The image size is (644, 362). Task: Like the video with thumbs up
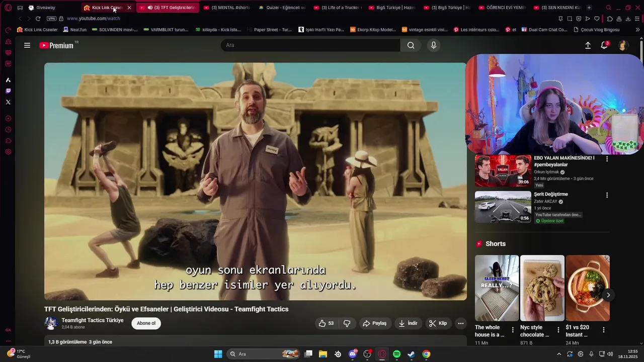coord(326,323)
